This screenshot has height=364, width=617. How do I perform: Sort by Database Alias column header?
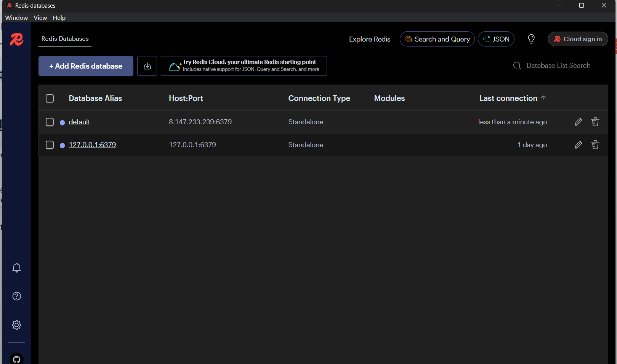[95, 98]
